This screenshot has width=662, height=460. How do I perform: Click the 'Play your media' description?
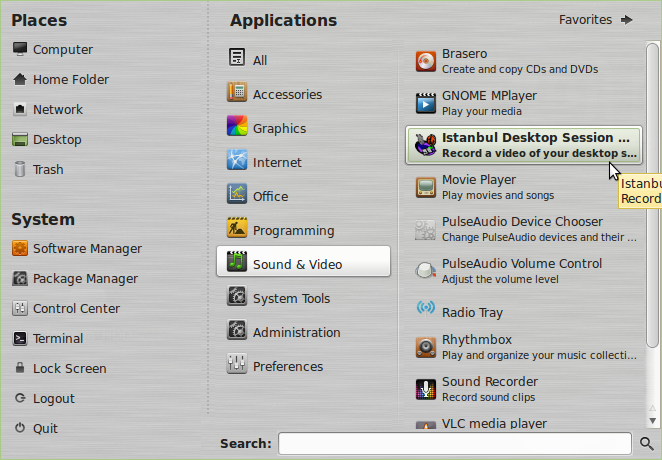[482, 111]
